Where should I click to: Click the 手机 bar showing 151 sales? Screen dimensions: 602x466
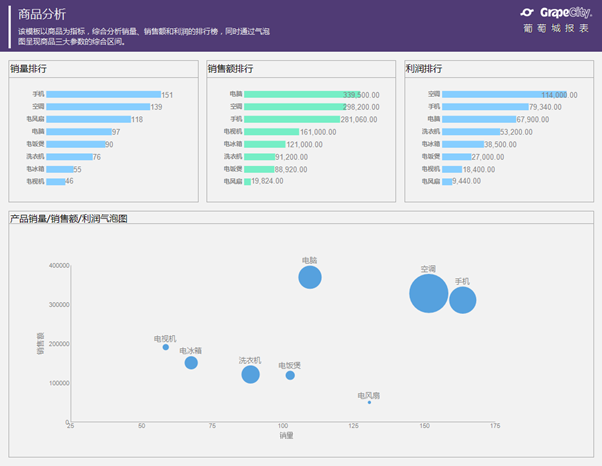coord(104,94)
